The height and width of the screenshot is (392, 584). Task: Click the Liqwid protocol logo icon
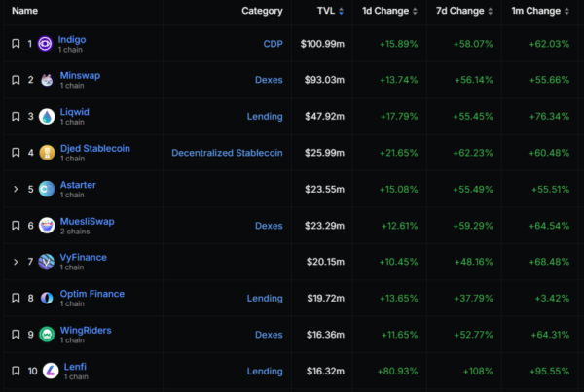[x=46, y=117]
